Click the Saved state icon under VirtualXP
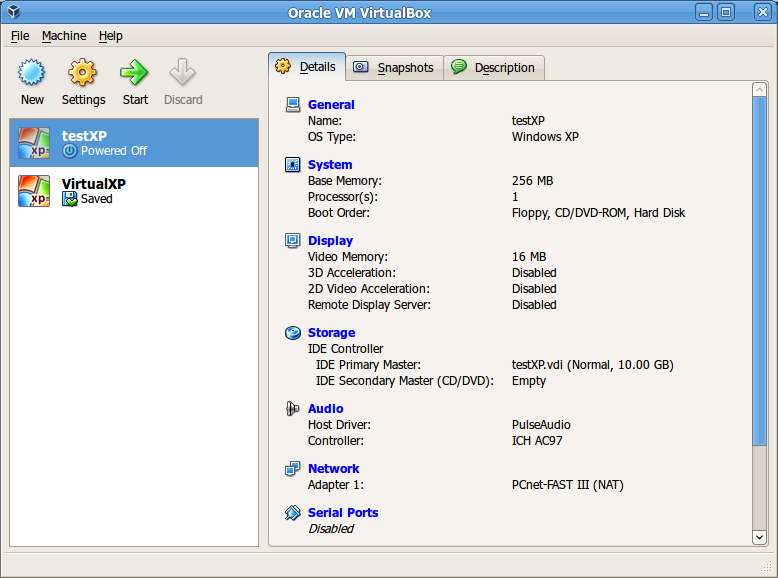778x578 pixels. pos(69,199)
